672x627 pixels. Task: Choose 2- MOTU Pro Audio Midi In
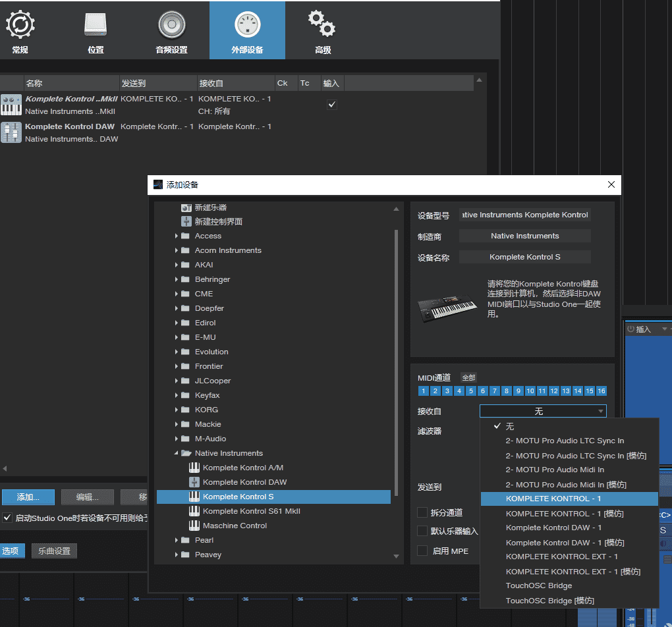pos(569,470)
